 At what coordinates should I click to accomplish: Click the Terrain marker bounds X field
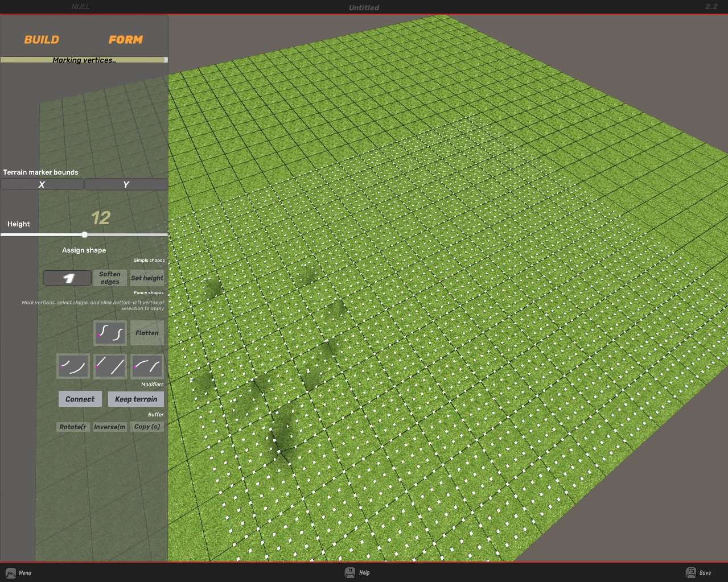(42, 184)
